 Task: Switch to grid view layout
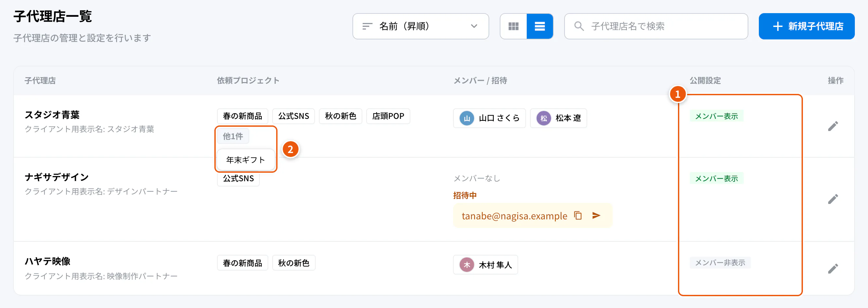click(514, 26)
